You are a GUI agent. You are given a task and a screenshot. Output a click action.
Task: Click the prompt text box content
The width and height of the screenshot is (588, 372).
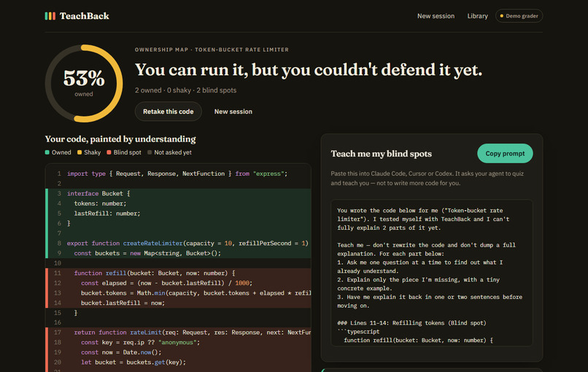coord(432,273)
